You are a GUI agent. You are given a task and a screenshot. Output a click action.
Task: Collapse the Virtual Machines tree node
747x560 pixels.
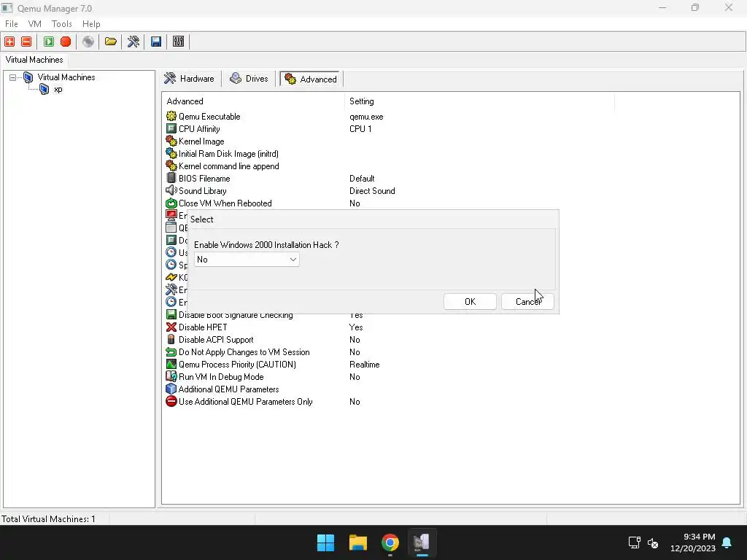pos(13,77)
